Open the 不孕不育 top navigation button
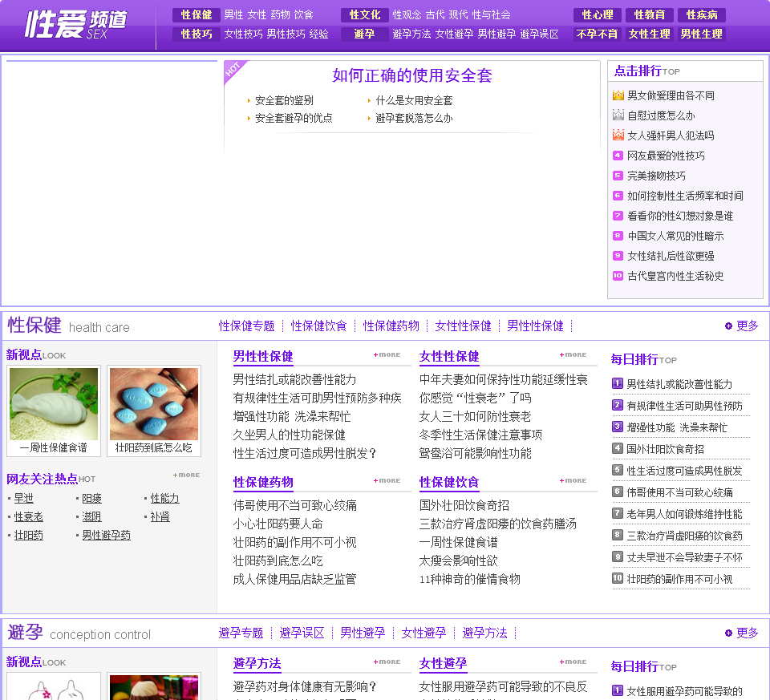Viewport: 770px width, 700px height. [597, 34]
